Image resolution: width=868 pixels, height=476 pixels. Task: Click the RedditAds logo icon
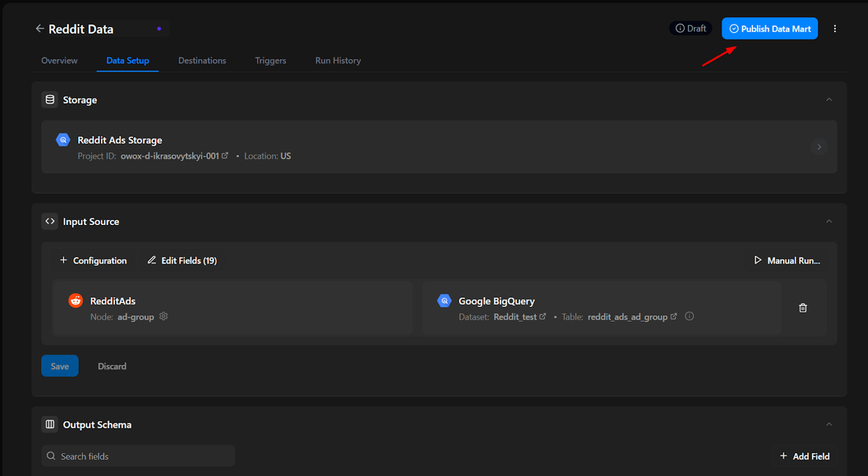pos(76,301)
